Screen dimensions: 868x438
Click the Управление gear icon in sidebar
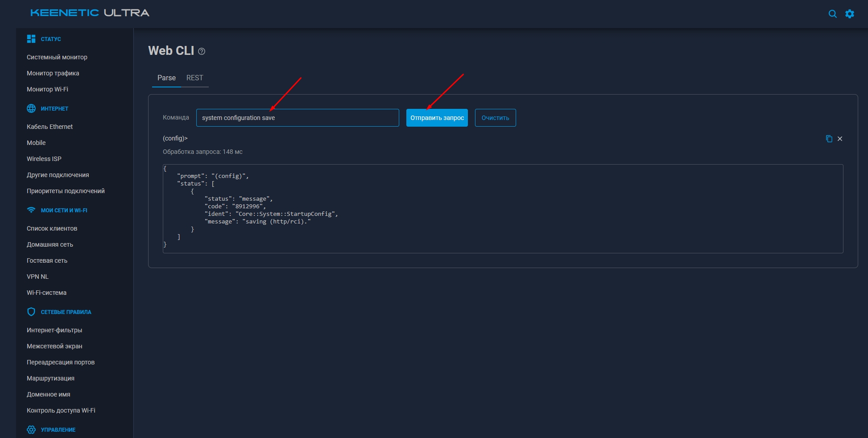tap(31, 430)
